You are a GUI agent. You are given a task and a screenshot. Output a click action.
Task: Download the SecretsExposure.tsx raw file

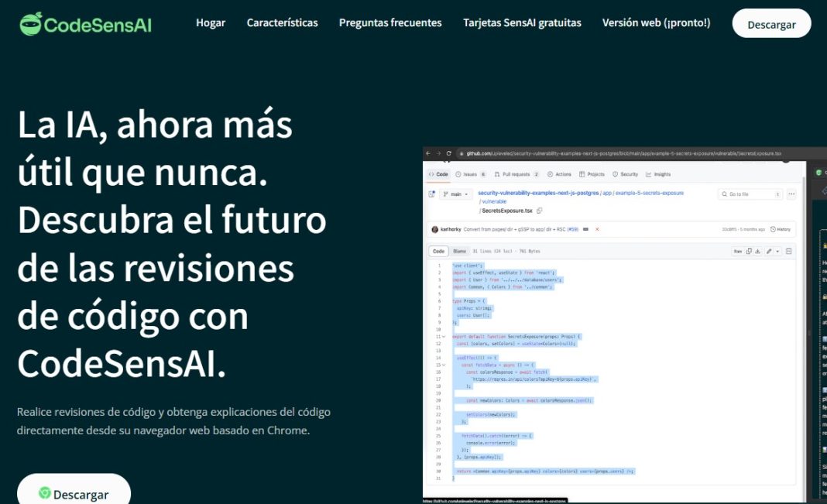click(757, 250)
